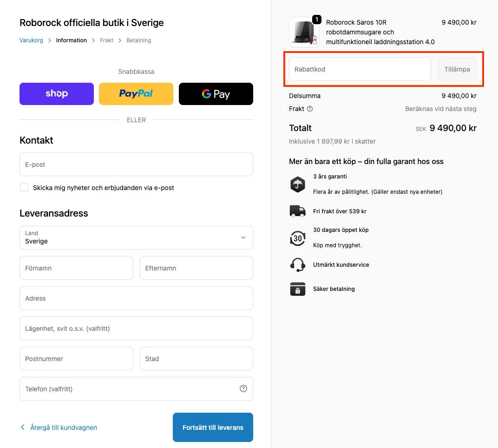Click the Förnamn field
The height and width of the screenshot is (448, 498).
pos(76,268)
